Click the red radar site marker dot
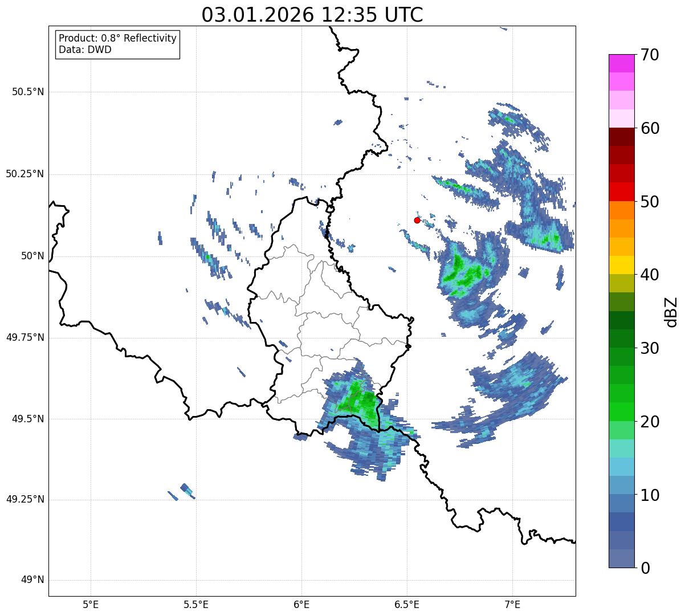This screenshot has height=616, width=685. (417, 220)
